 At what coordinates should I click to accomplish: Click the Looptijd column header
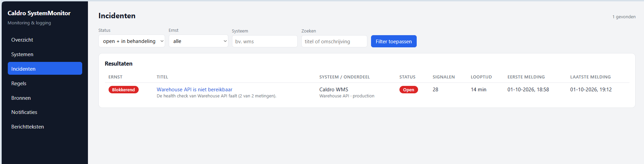tap(481, 77)
